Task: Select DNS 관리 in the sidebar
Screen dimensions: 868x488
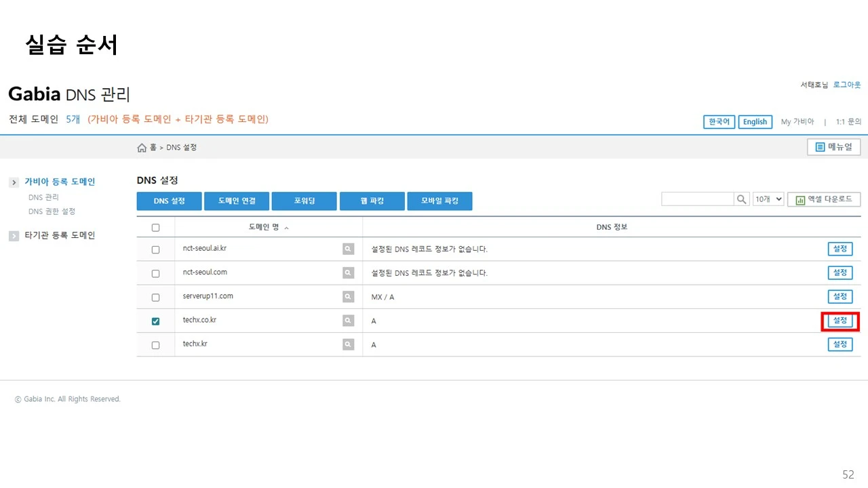Action: tap(43, 197)
